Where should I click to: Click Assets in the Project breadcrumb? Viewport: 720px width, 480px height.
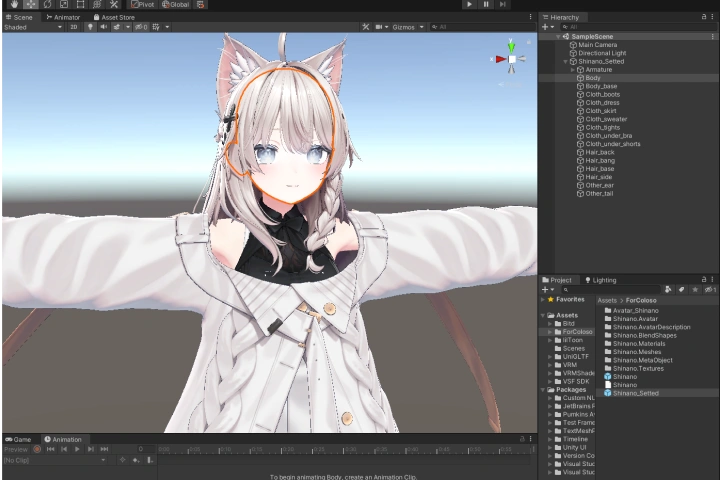coord(607,300)
